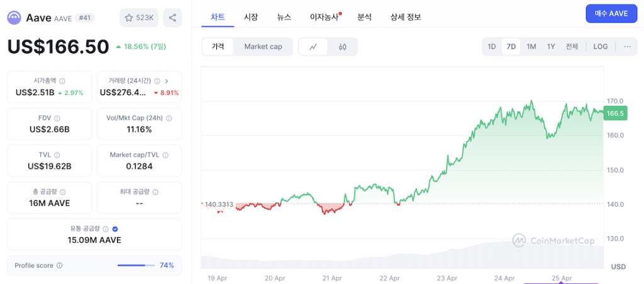
Task: Click the info icon next to Profile score
Action: coord(60,266)
